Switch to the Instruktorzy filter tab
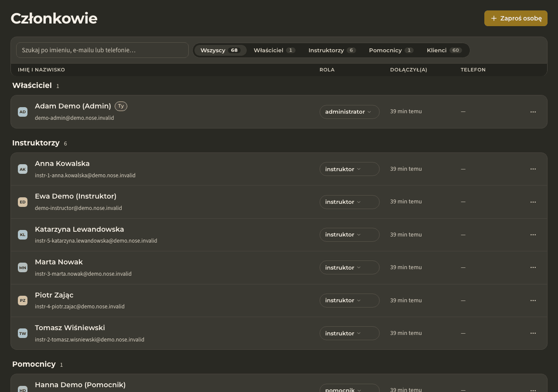Viewport: 558px width, 392px height. (332, 50)
